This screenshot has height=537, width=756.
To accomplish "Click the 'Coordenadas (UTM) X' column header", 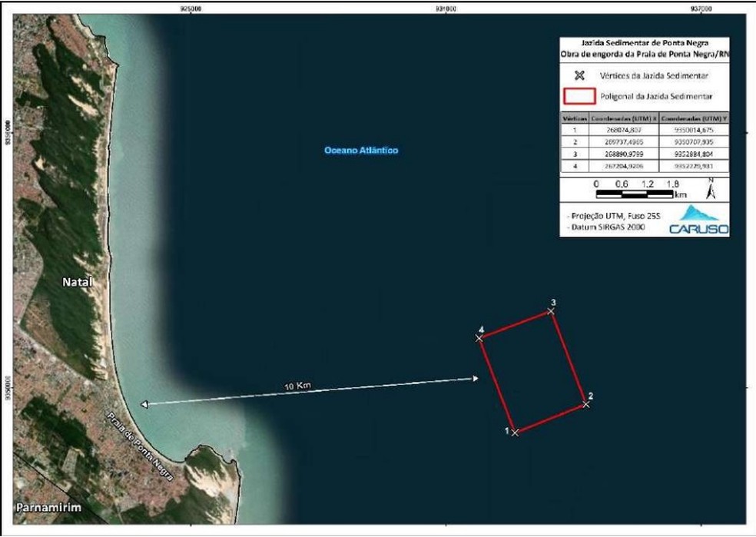I will coord(624,118).
